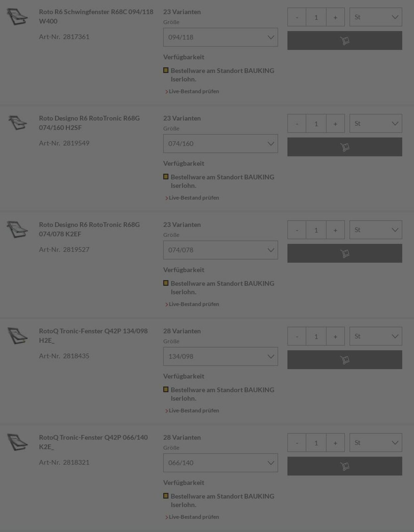Open thumbnail of Roto Designo 074/160 H2SF
414x532 pixels.
coord(17,123)
